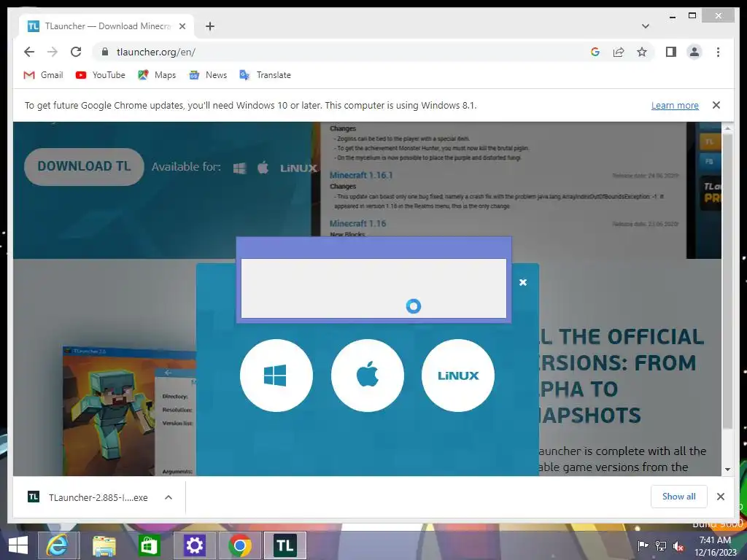Open the YouTube bookmark
This screenshot has height=560, width=747.
point(101,75)
